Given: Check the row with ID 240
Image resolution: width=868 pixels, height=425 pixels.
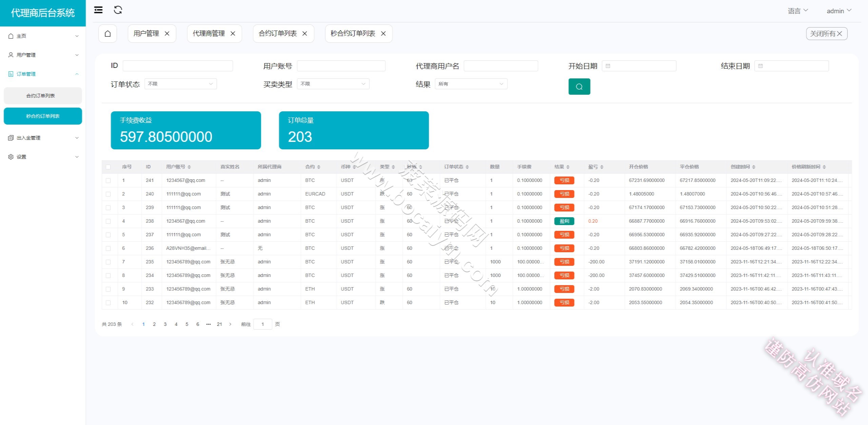Looking at the screenshot, I should [108, 194].
